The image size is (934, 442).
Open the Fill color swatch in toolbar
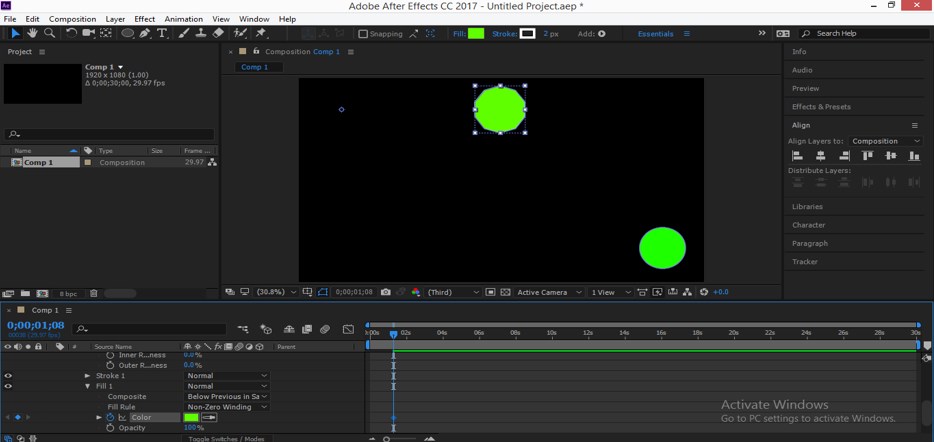point(476,34)
